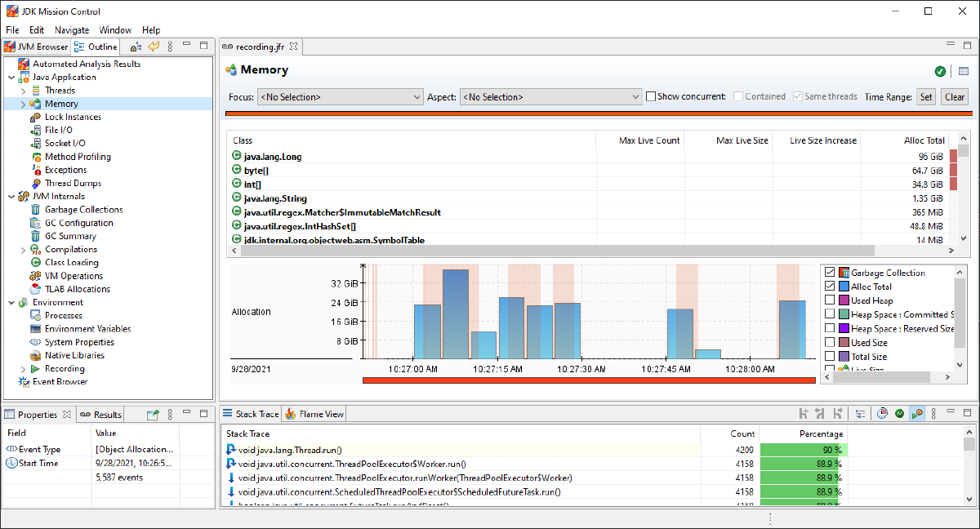This screenshot has width=980, height=529.
Task: Check the Used Heap legend checkbox
Action: pyautogui.click(x=831, y=300)
